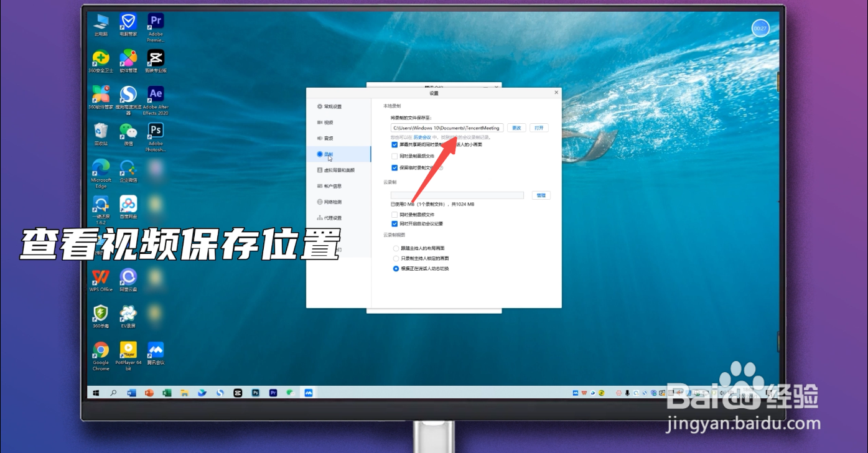Viewport: 868px width, 453px height.
Task: Click the cloud storage usage bar
Action: click(457, 195)
